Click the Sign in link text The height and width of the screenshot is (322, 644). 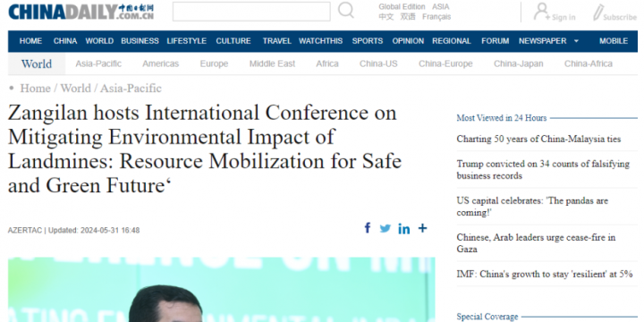click(563, 17)
